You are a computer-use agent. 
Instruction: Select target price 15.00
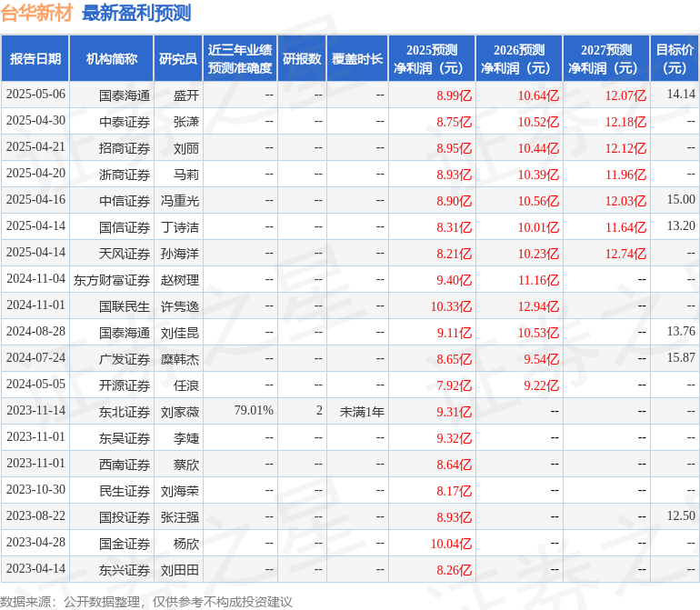(681, 200)
